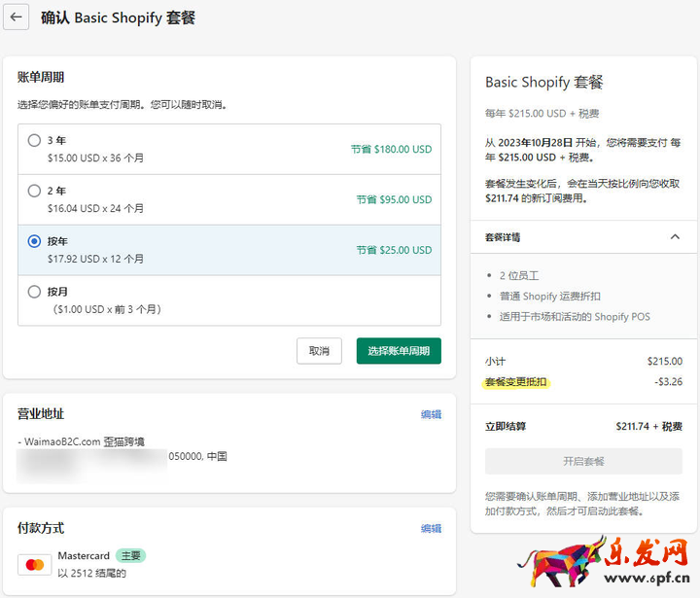This screenshot has height=598, width=700.
Task: Click the 每年 $215.00 USD + 税费 subtitle
Action: click(542, 114)
